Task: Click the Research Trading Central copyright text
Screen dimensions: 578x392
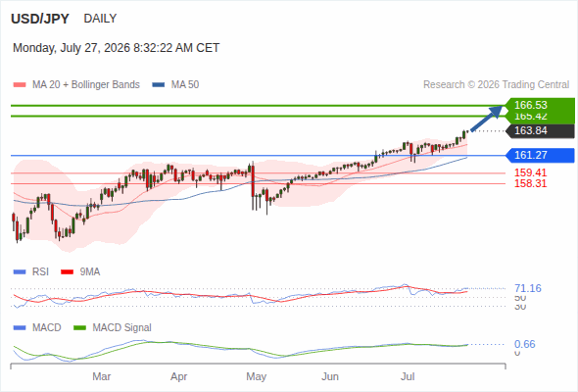Action: tap(496, 85)
